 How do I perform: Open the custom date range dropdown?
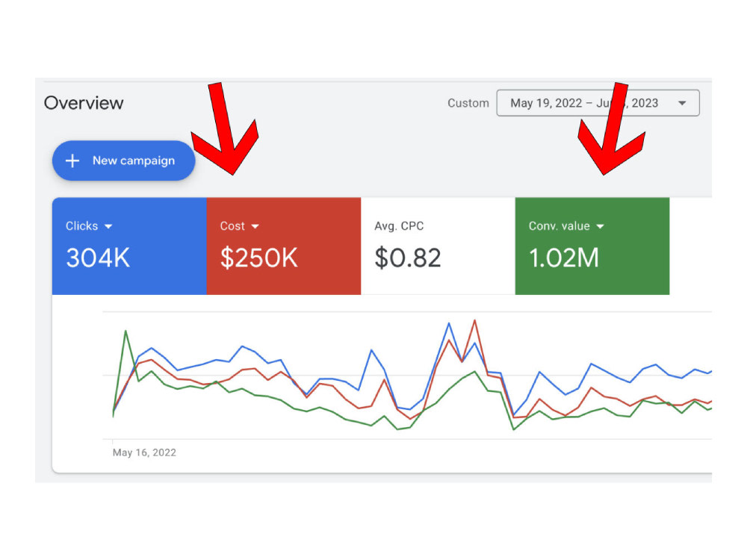598,103
